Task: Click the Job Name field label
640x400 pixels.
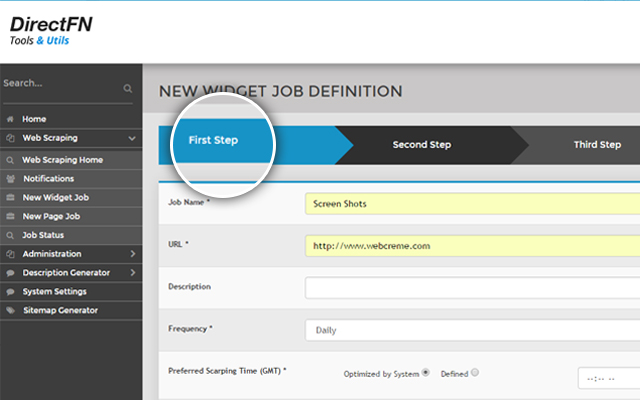Action: click(189, 202)
